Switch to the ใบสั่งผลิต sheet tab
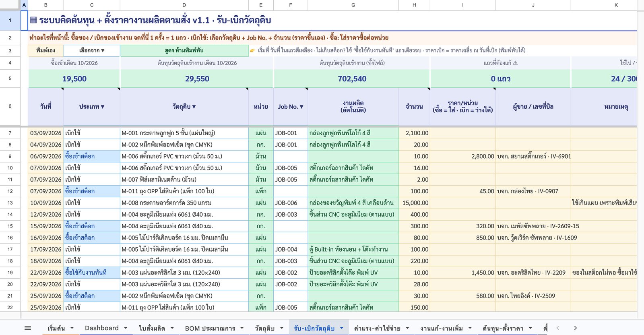Image resolution: width=644 pixels, height=335 pixels. pyautogui.click(x=152, y=328)
